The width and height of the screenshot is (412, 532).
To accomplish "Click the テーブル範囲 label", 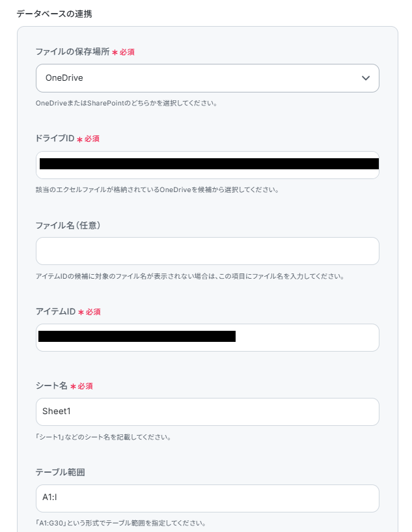I will pos(61,472).
